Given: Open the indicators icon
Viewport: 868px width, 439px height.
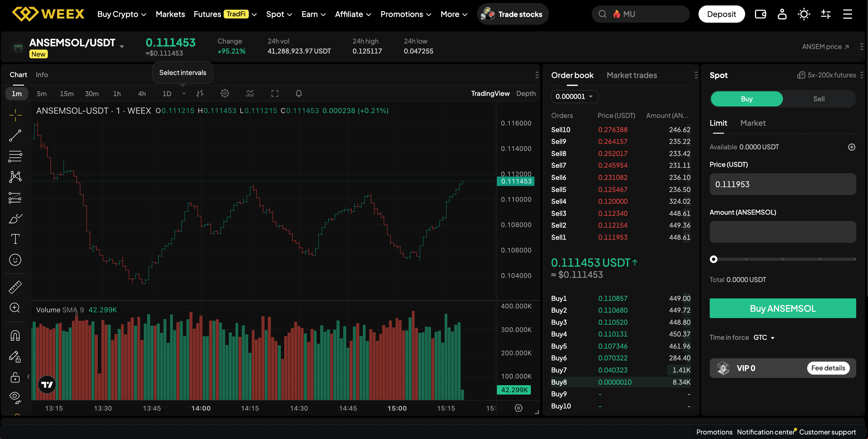Looking at the screenshot, I should (250, 94).
